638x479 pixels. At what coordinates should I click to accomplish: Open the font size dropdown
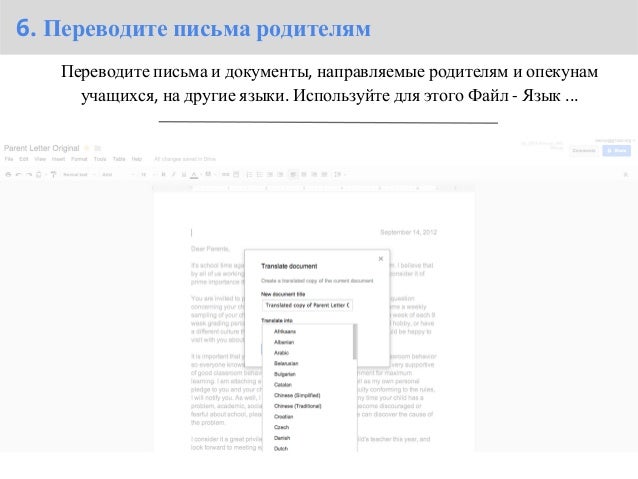click(148, 175)
